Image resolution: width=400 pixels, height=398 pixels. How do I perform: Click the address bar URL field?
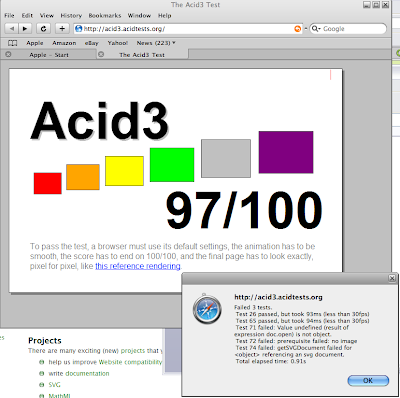pyautogui.click(x=188, y=29)
